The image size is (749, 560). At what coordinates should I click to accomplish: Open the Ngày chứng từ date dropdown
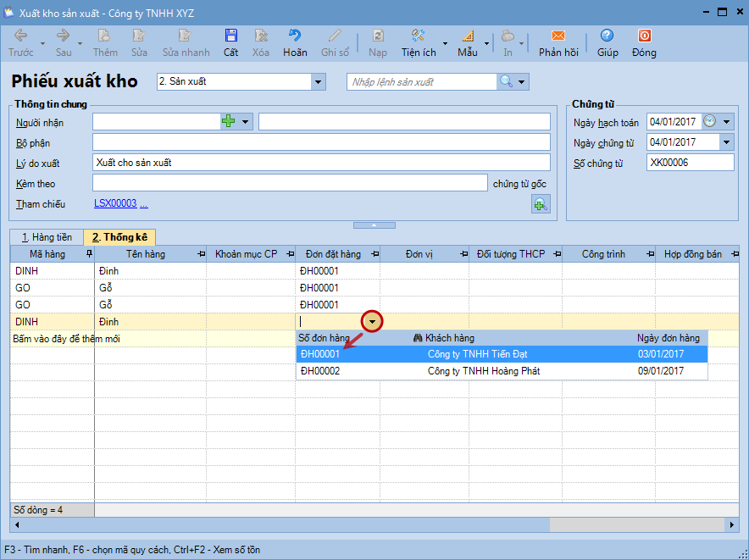point(726,142)
